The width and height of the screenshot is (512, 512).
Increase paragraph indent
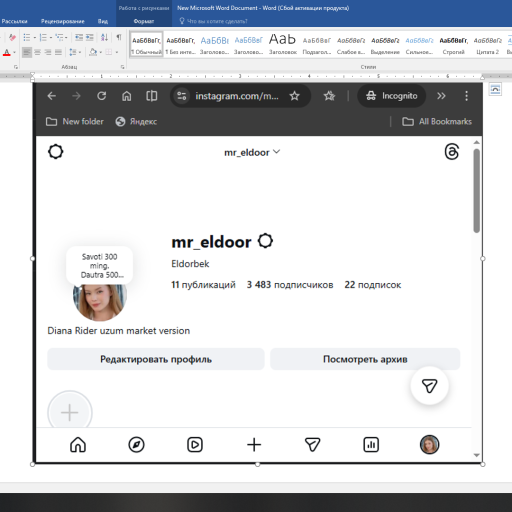coord(90,37)
